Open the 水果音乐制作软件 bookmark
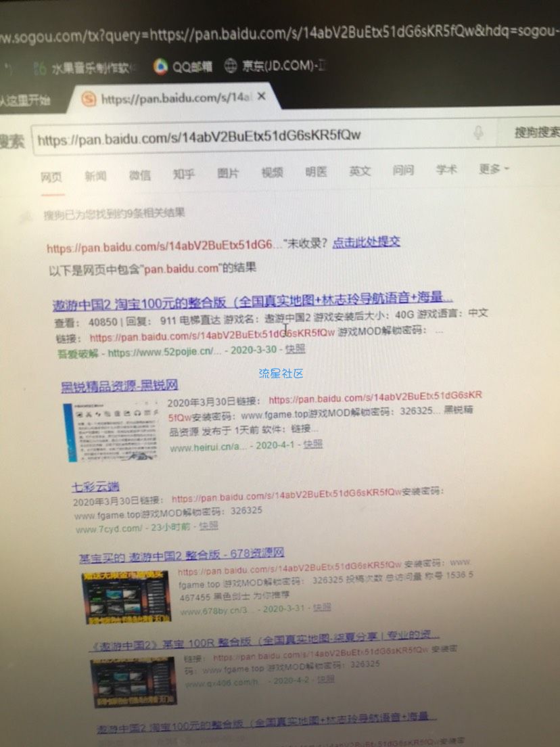Screen dimensions: 560x747 86,69
